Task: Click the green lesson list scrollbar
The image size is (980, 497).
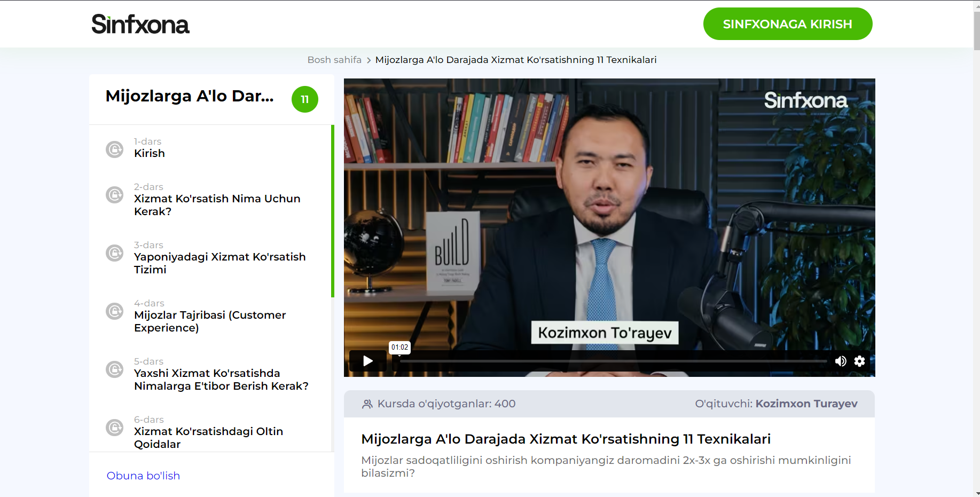Action: (333, 211)
